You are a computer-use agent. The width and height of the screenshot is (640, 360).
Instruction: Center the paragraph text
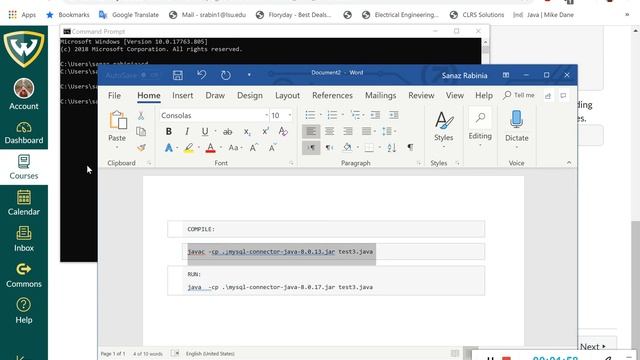point(329,131)
